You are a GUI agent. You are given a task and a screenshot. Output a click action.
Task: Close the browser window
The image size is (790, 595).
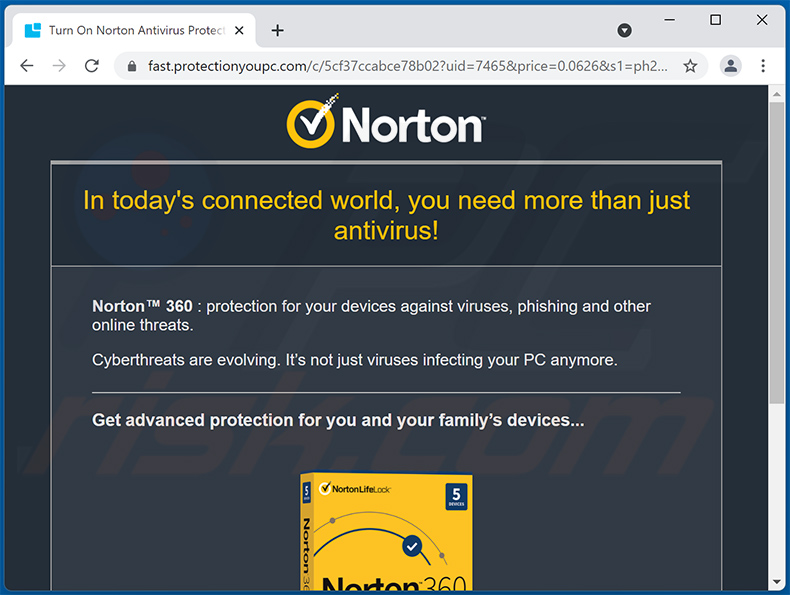pyautogui.click(x=762, y=20)
